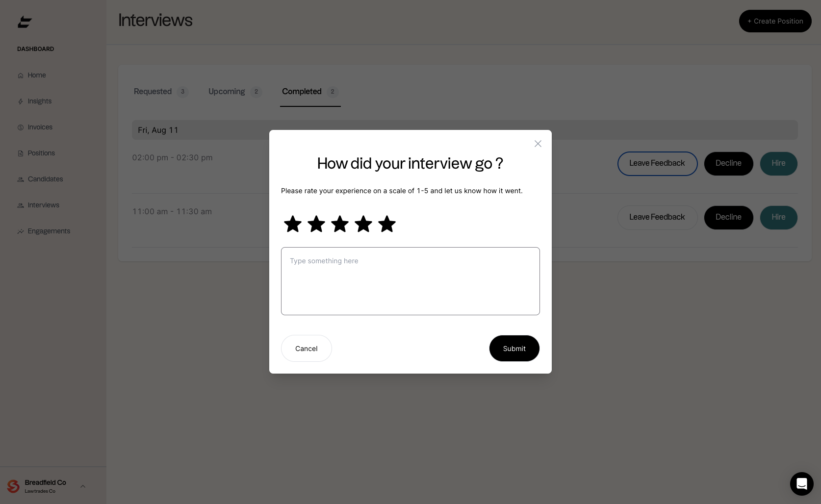The image size is (821, 504).
Task: Give a five-star rating
Action: tap(387, 224)
